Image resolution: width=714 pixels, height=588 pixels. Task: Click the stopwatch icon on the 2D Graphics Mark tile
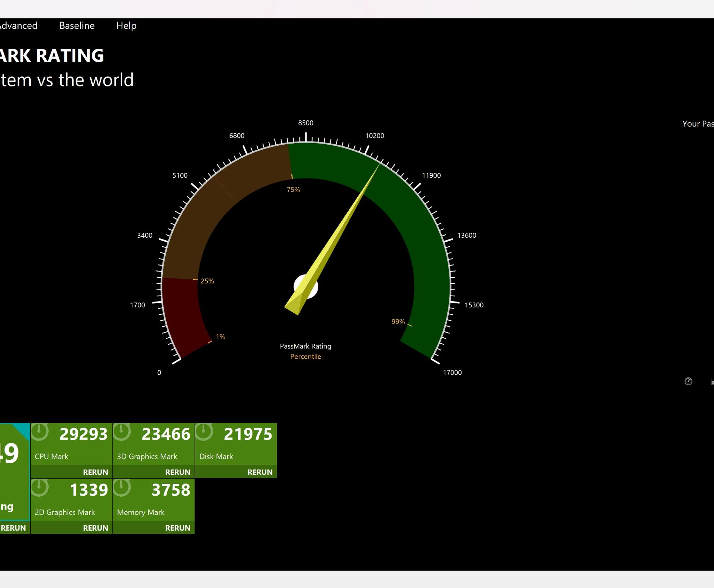point(40,488)
